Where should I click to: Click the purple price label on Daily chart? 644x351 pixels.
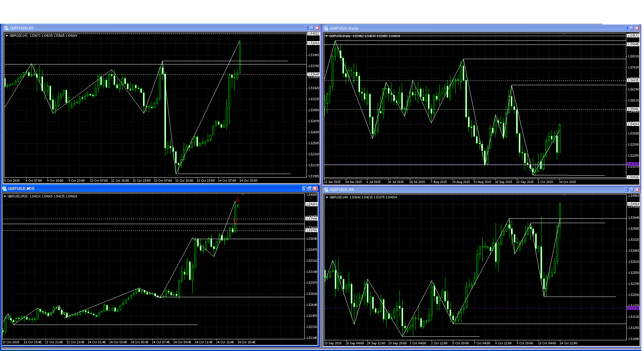pyautogui.click(x=633, y=164)
